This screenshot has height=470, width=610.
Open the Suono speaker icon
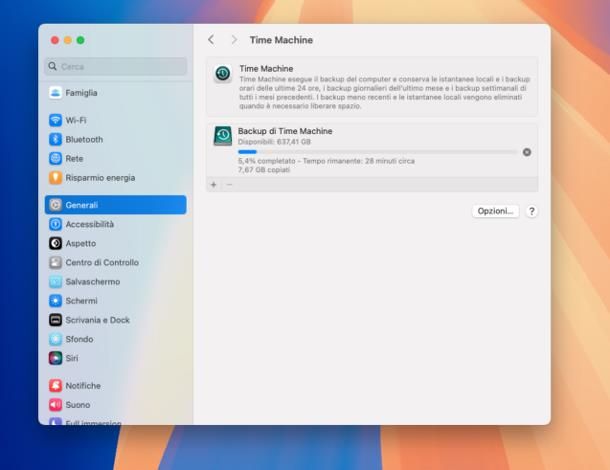click(55, 405)
